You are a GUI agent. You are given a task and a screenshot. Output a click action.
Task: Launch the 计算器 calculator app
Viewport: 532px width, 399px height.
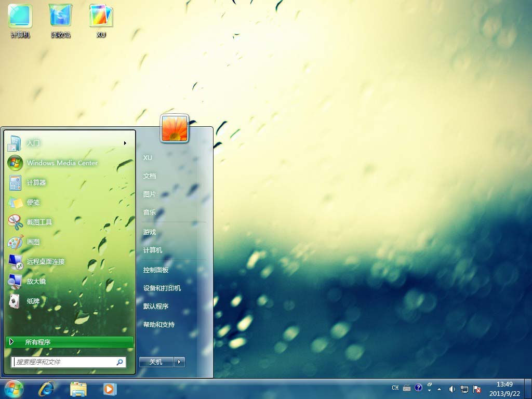coord(36,183)
